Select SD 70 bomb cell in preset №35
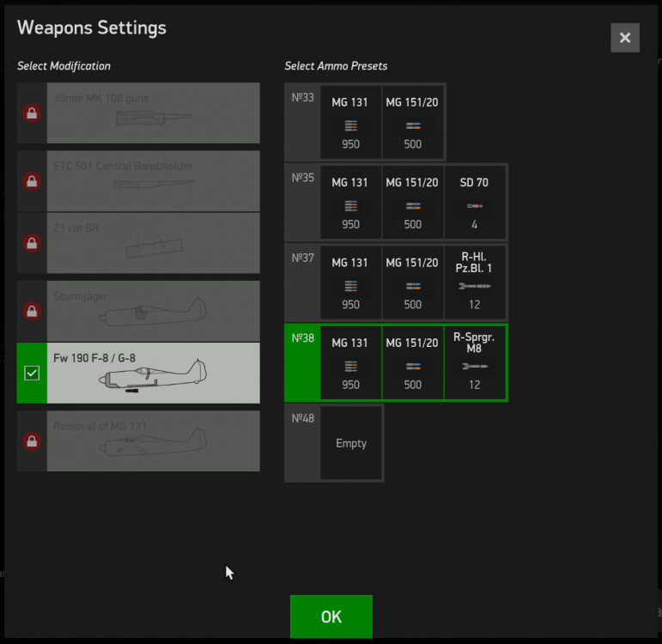The width and height of the screenshot is (662, 644). click(475, 202)
